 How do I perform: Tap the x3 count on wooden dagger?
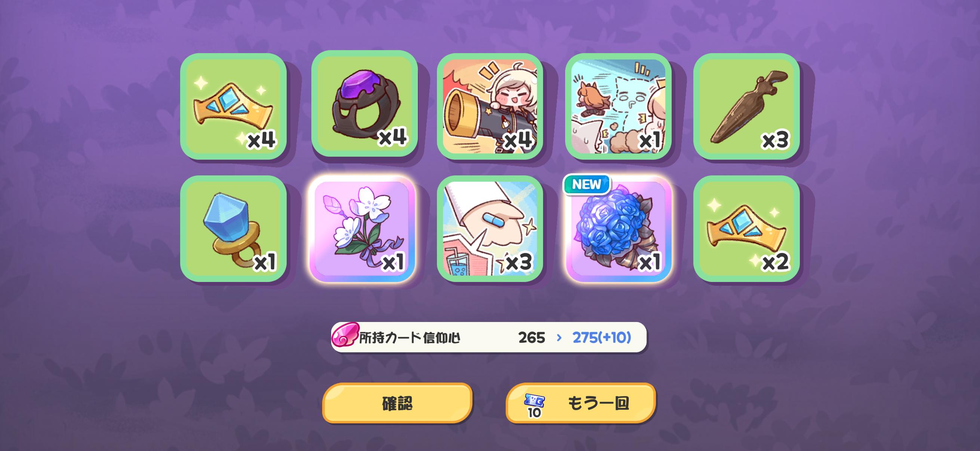[775, 141]
